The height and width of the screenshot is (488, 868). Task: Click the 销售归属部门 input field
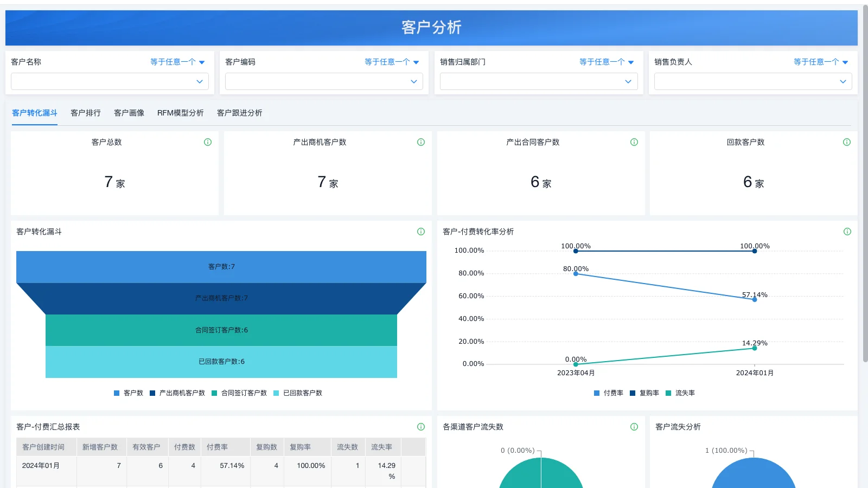click(538, 81)
